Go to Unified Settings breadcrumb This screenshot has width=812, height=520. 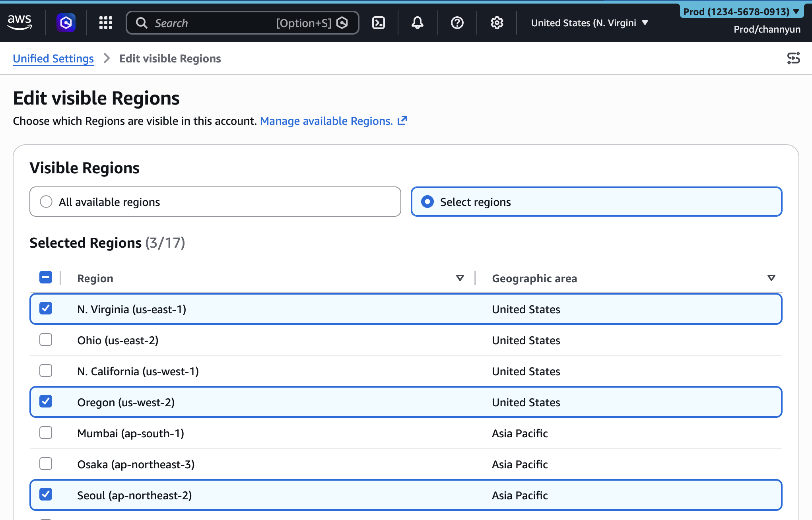(53, 58)
